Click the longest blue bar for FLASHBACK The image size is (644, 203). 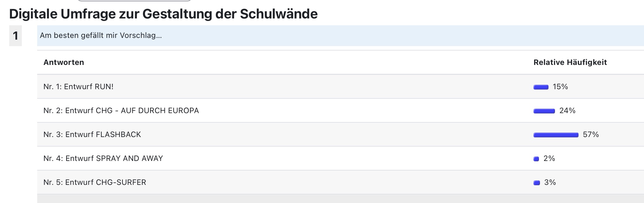(x=556, y=135)
